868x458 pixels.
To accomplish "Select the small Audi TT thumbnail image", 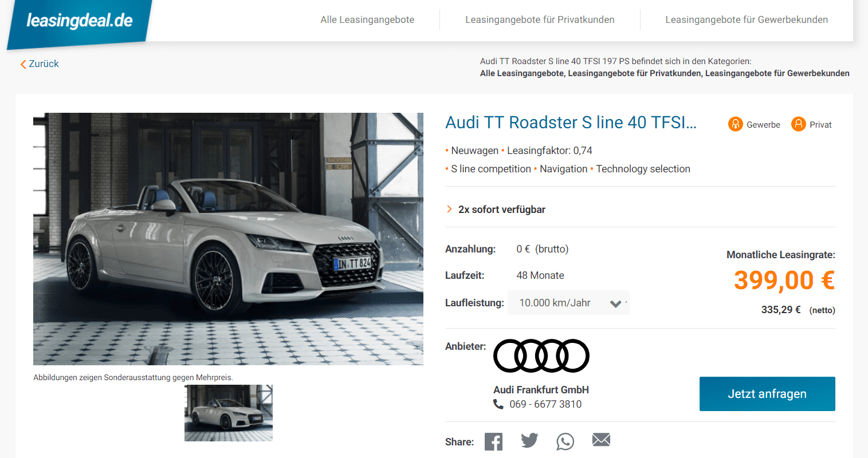I will tap(229, 413).
